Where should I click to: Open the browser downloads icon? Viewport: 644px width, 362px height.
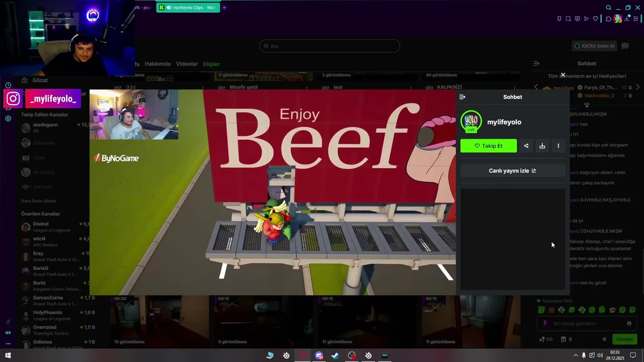click(x=627, y=19)
